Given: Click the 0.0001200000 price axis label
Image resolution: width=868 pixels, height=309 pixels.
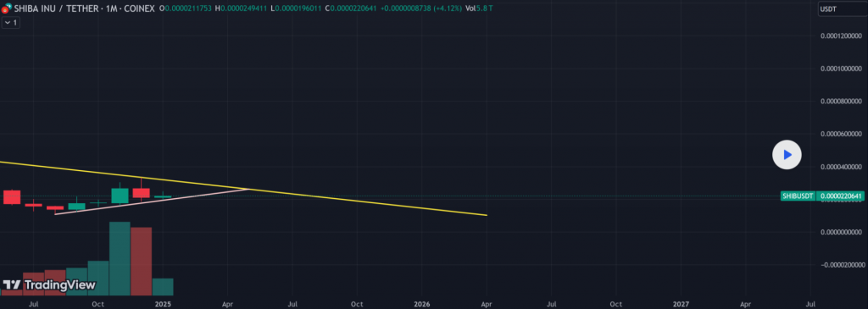Looking at the screenshot, I should pyautogui.click(x=841, y=36).
